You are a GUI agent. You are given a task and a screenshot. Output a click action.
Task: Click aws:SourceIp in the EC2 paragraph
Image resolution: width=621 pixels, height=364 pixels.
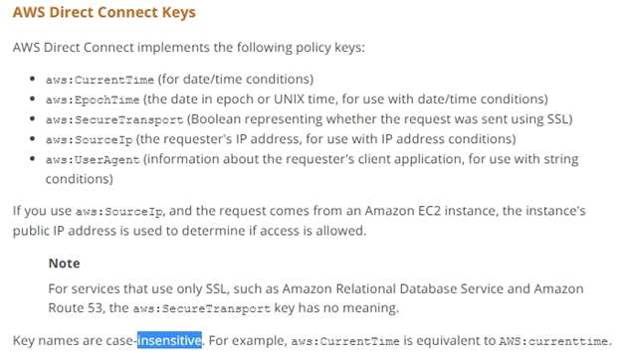coord(118,212)
